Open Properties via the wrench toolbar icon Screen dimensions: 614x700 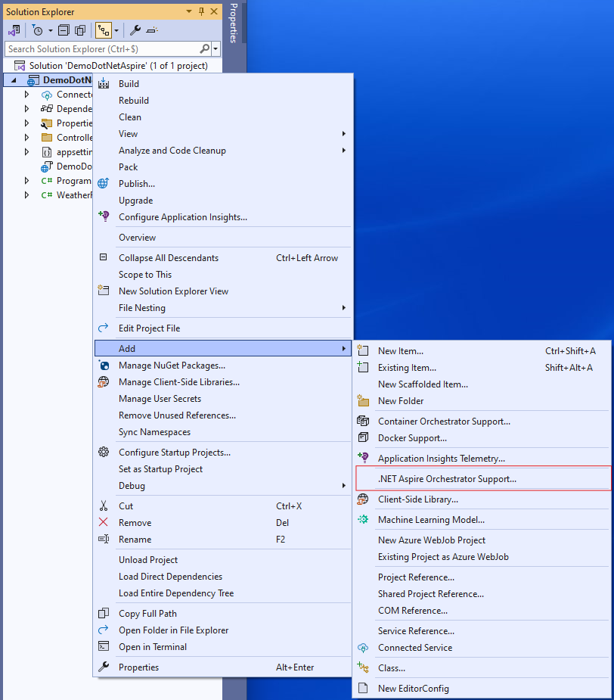[x=135, y=30]
